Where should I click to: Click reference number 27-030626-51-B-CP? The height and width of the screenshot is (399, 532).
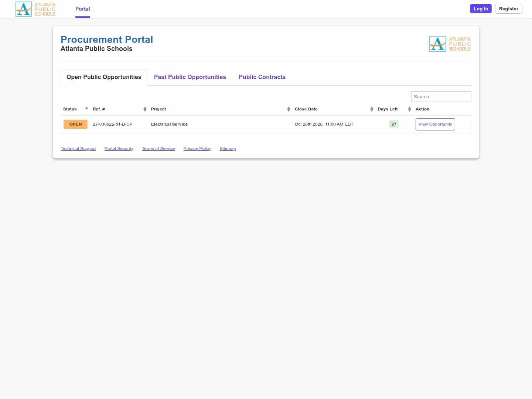coord(113,124)
